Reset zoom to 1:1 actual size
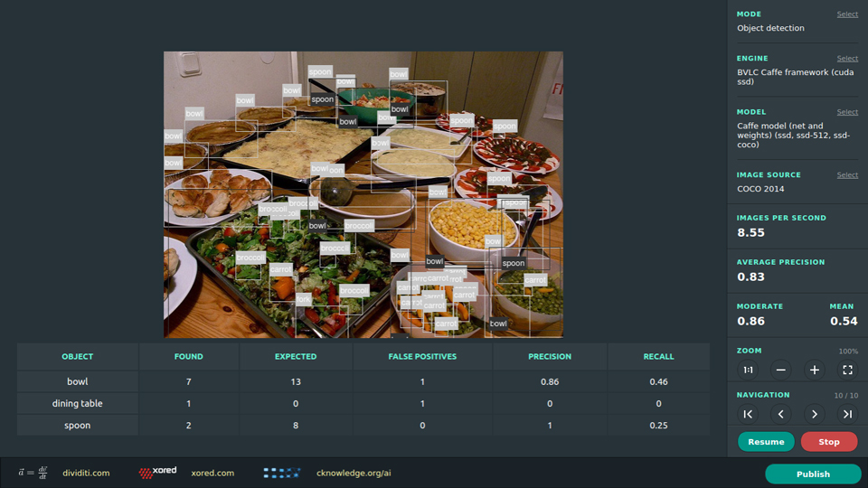 tap(749, 370)
